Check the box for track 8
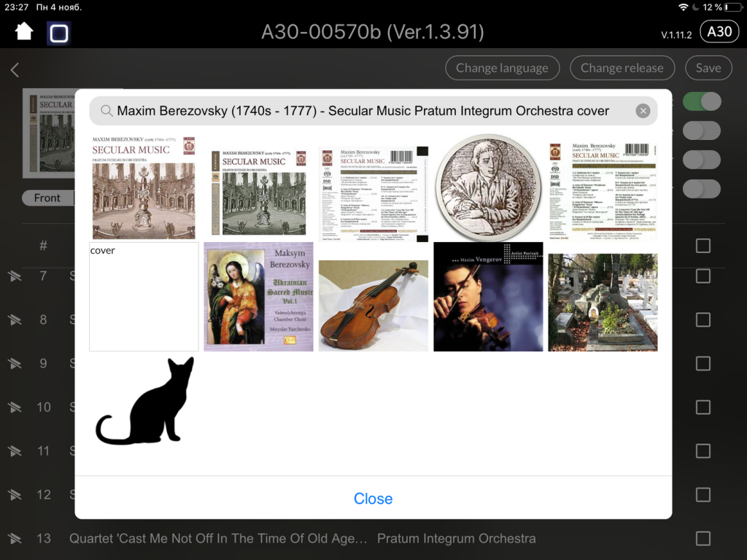This screenshot has width=747, height=560. tap(703, 319)
